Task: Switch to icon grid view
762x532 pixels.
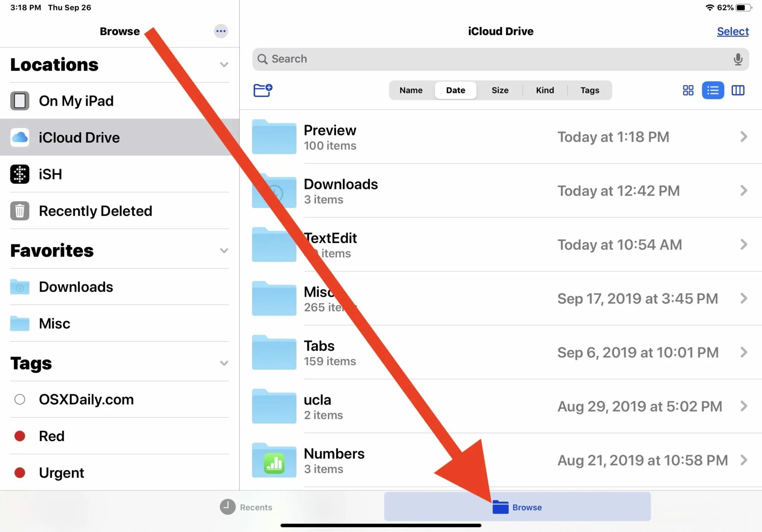Action: (x=688, y=90)
